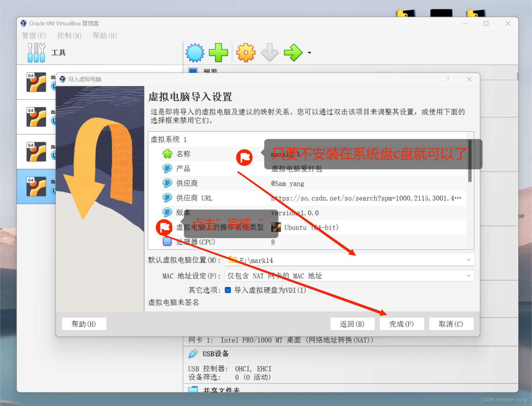The width and height of the screenshot is (532, 406).
Task: Expand the 默认虚拟电脑位置 dropdown
Action: point(469,260)
